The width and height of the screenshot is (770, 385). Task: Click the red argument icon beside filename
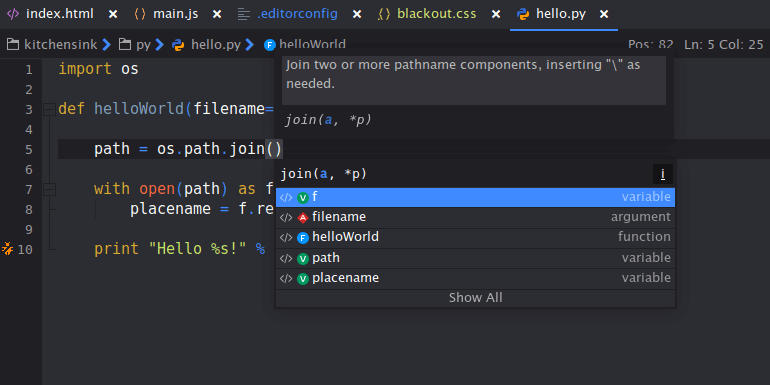[x=303, y=218]
